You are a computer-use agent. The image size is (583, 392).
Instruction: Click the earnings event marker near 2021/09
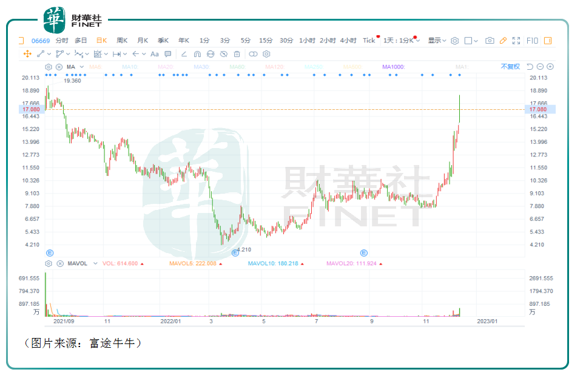[50, 252]
